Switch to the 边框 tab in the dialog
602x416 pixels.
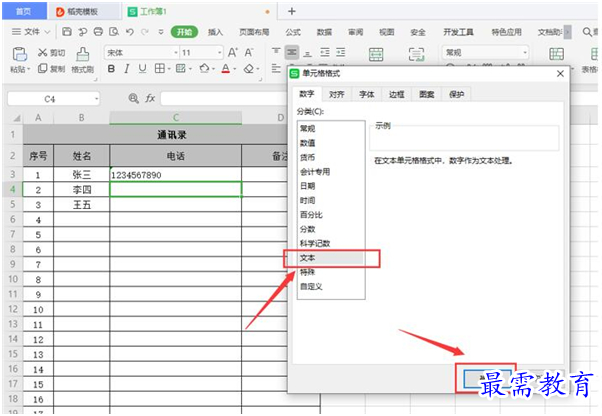pyautogui.click(x=397, y=94)
